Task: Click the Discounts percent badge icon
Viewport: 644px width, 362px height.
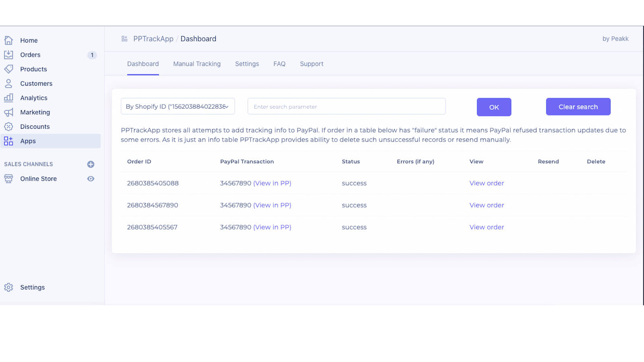Action: tap(8, 127)
